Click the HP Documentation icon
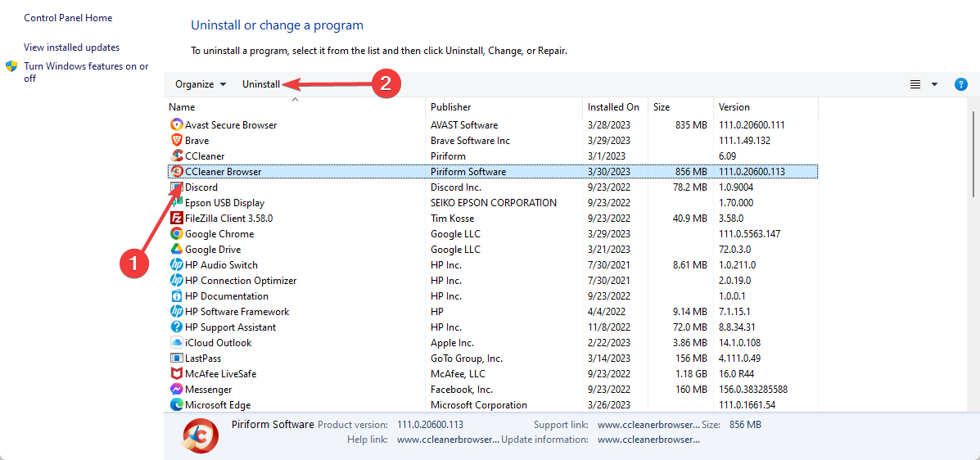 (176, 295)
